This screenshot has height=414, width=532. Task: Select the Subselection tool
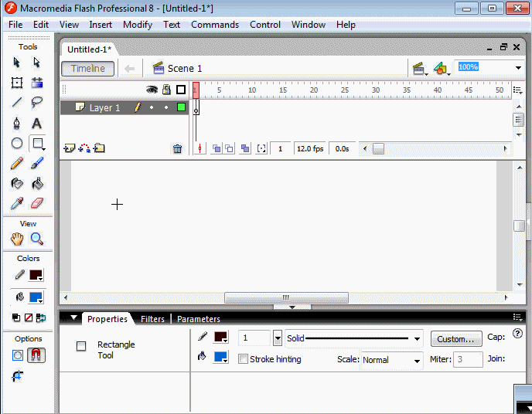(x=36, y=63)
